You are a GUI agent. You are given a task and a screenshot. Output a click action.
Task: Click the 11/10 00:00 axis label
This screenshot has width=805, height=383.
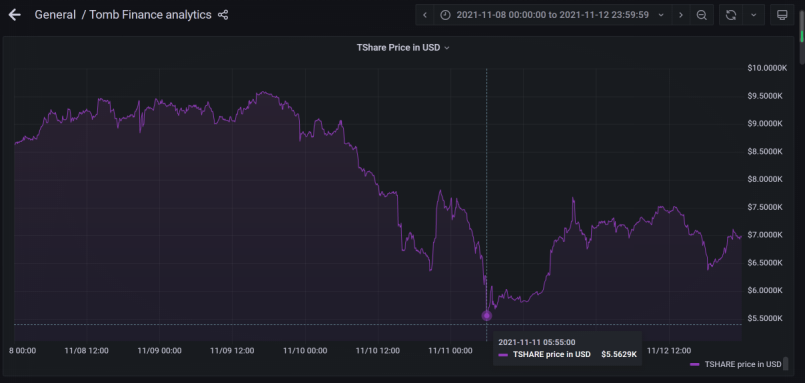point(305,351)
